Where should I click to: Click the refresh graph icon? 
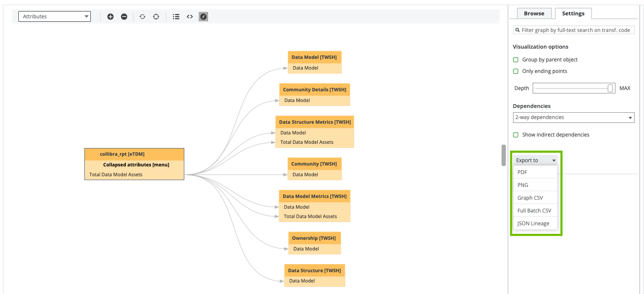(142, 17)
